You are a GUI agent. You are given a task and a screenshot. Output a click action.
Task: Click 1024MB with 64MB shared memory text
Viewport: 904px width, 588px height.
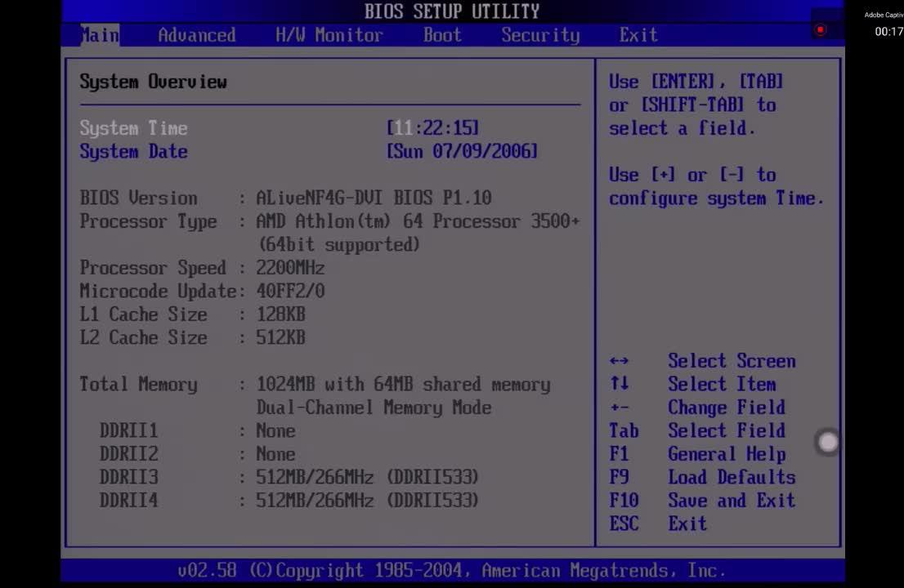tap(403, 384)
